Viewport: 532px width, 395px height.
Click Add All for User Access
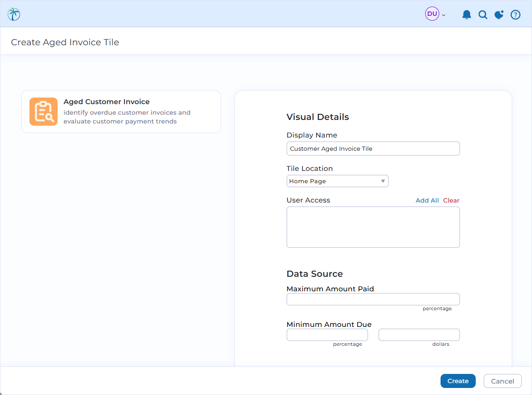pyautogui.click(x=427, y=200)
